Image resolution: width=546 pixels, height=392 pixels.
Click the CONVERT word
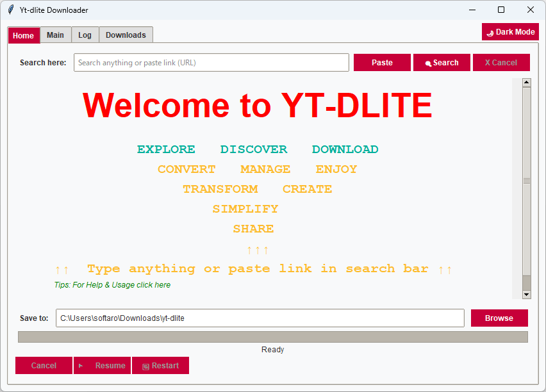point(186,169)
